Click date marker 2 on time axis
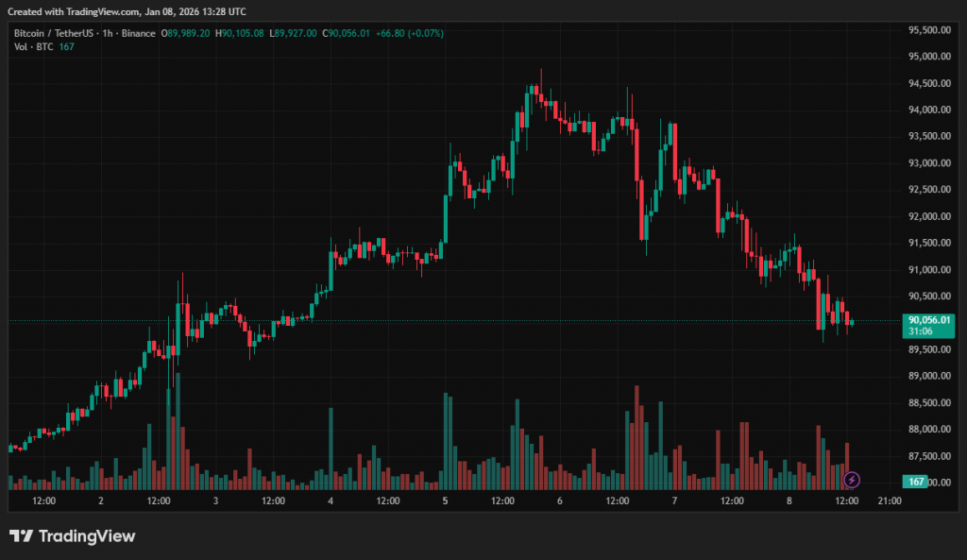The width and height of the screenshot is (967, 560). pos(100,501)
